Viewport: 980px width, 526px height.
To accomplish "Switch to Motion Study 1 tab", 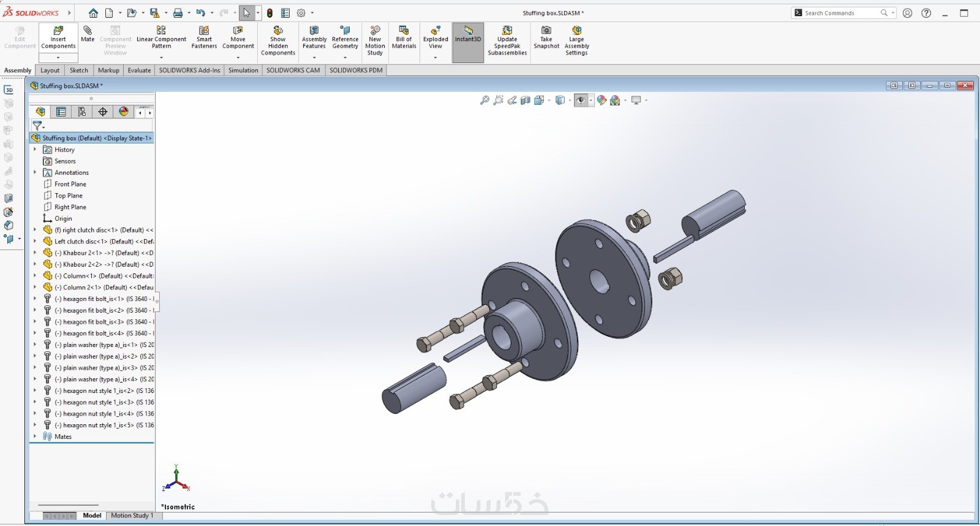I will point(132,516).
